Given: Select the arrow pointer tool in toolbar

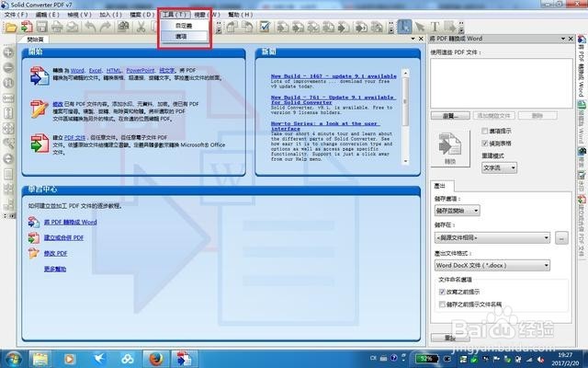Looking at the screenshot, I should pos(420,27).
